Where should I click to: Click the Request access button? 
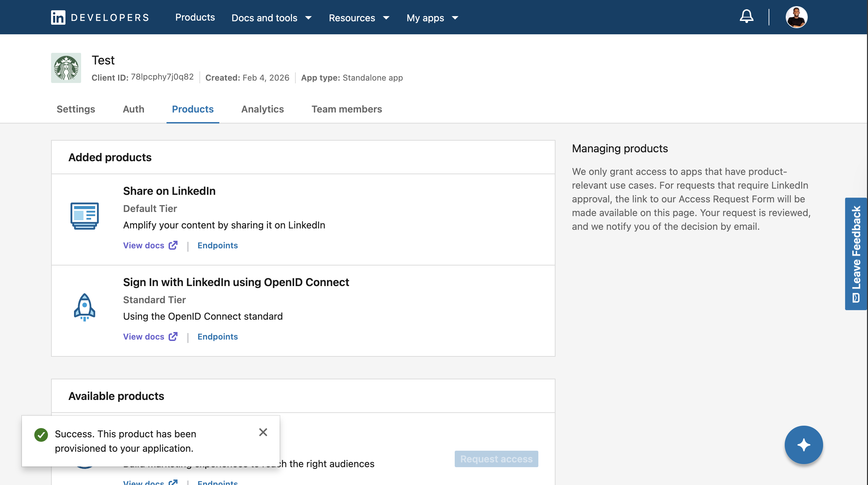496,459
